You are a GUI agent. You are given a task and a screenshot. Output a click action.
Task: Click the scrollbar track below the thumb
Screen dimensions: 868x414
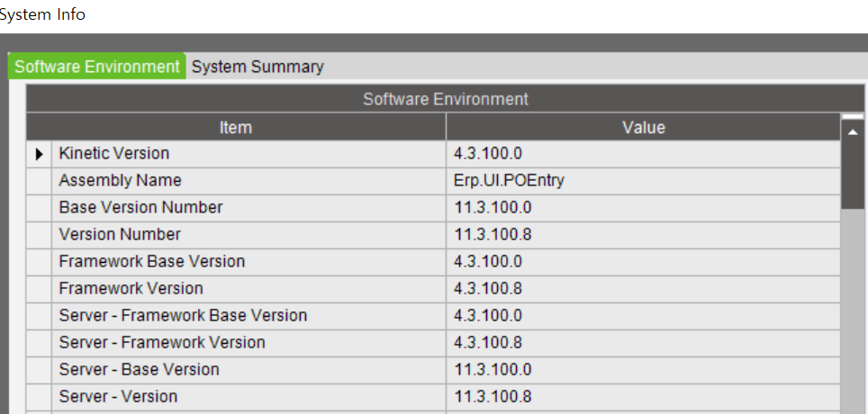pyautogui.click(x=853, y=311)
